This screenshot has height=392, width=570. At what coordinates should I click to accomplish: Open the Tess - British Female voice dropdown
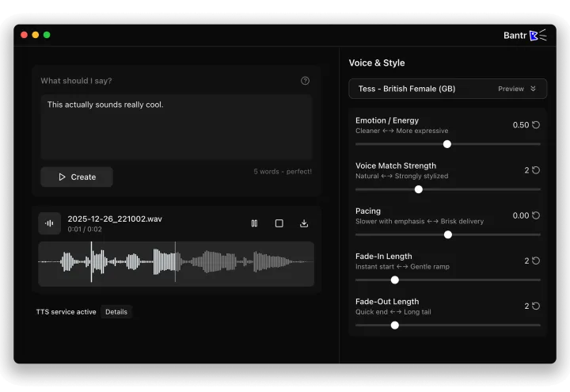click(447, 89)
